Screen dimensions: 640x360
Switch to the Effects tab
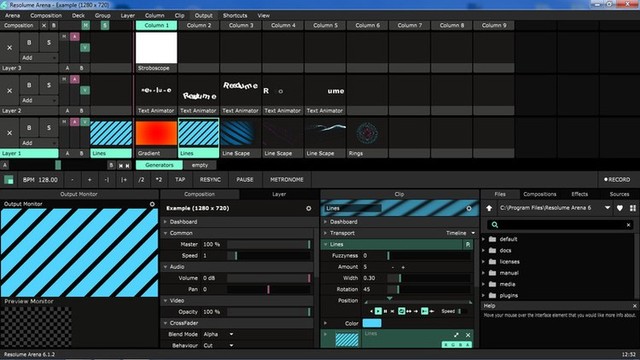click(579, 194)
